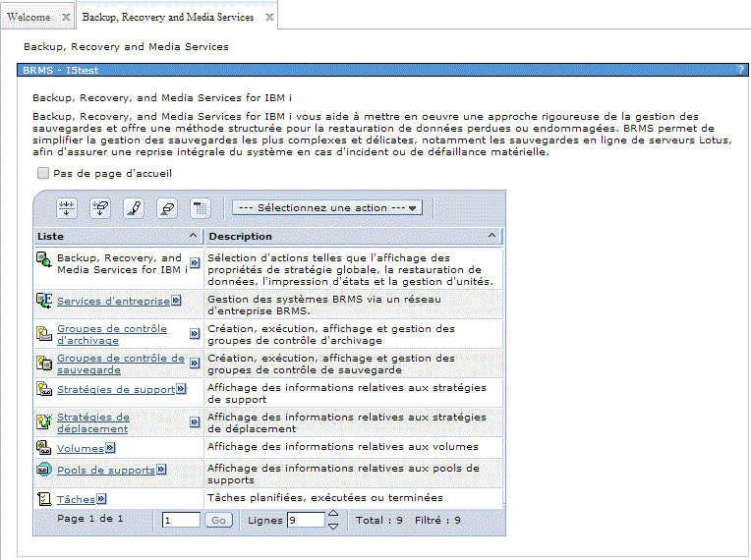This screenshot has width=751, height=560.
Task: Click the text Backup, Recovery, and Media Services for IBM i in the list
Action: point(122,263)
